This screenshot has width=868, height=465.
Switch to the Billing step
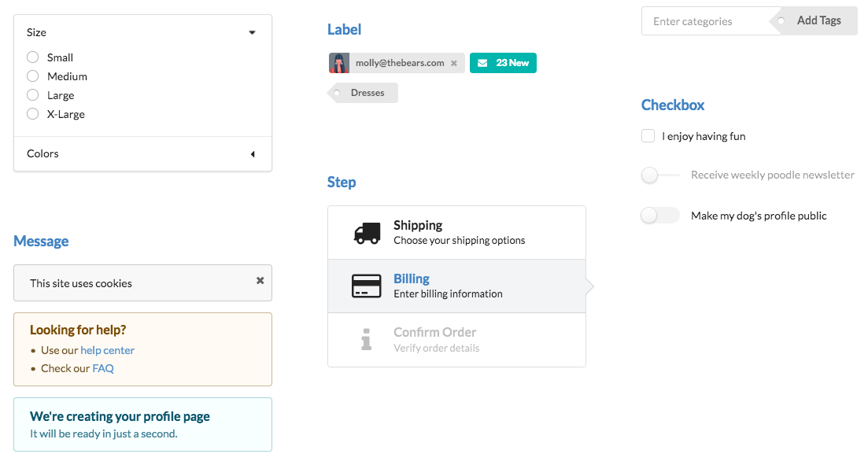[x=456, y=285]
